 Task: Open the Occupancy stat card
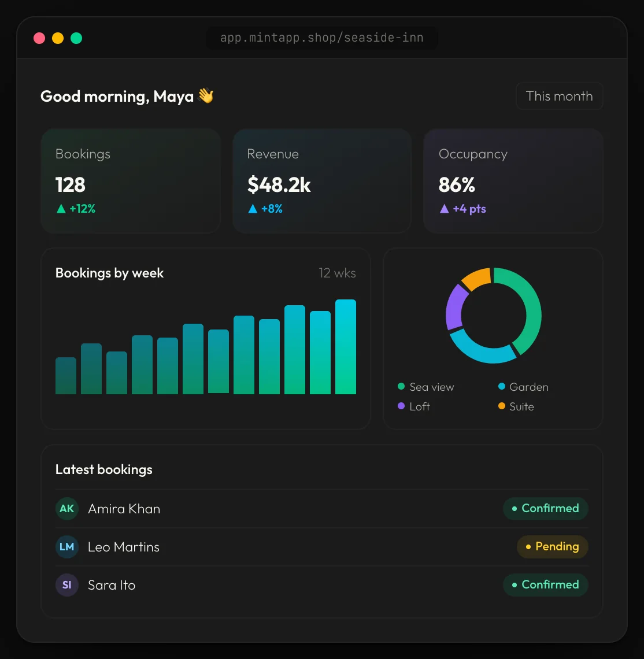[x=513, y=181]
